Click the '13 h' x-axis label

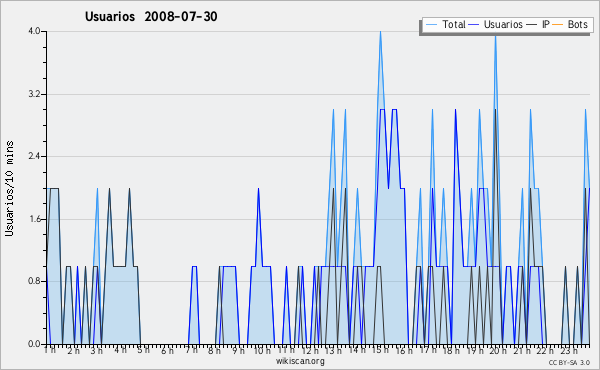click(333, 350)
